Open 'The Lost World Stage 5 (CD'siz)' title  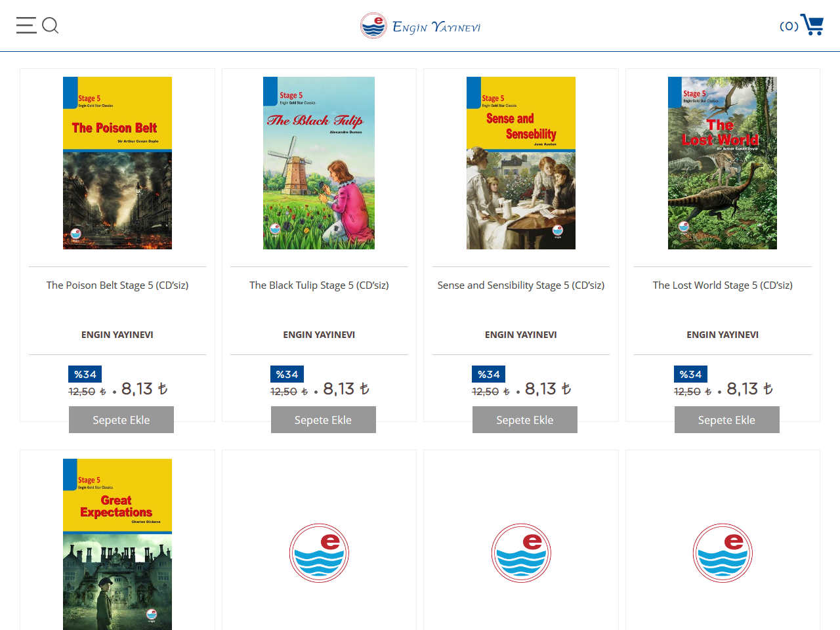tap(723, 285)
